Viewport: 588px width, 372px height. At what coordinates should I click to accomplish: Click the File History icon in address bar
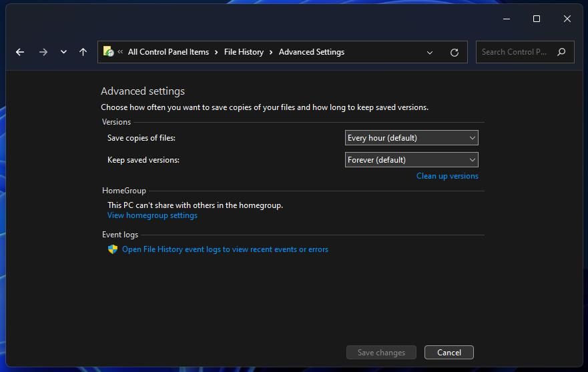point(108,51)
